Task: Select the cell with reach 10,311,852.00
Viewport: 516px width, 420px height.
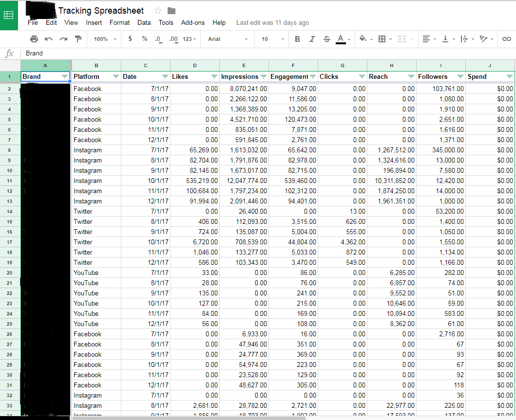Action: tap(392, 181)
